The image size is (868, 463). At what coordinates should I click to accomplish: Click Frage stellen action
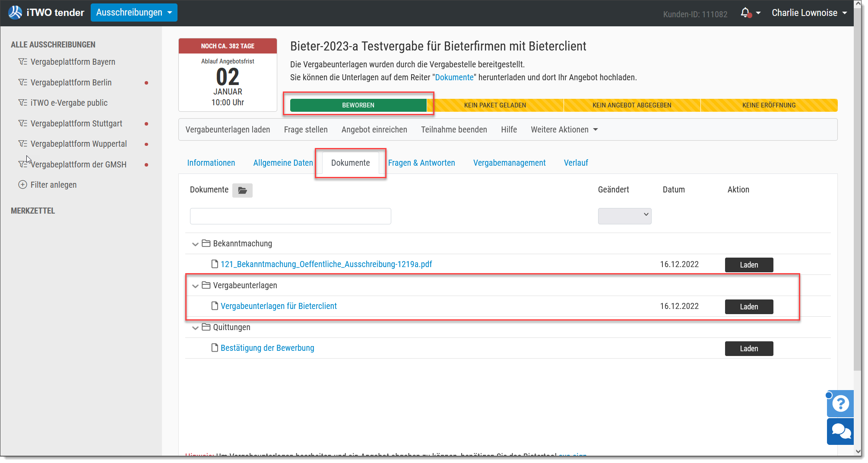(x=306, y=129)
